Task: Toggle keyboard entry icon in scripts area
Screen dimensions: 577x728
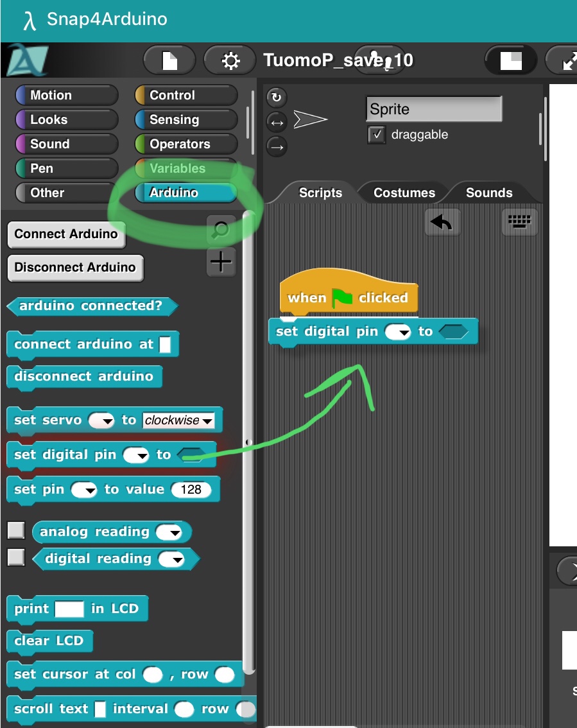Action: tap(519, 222)
